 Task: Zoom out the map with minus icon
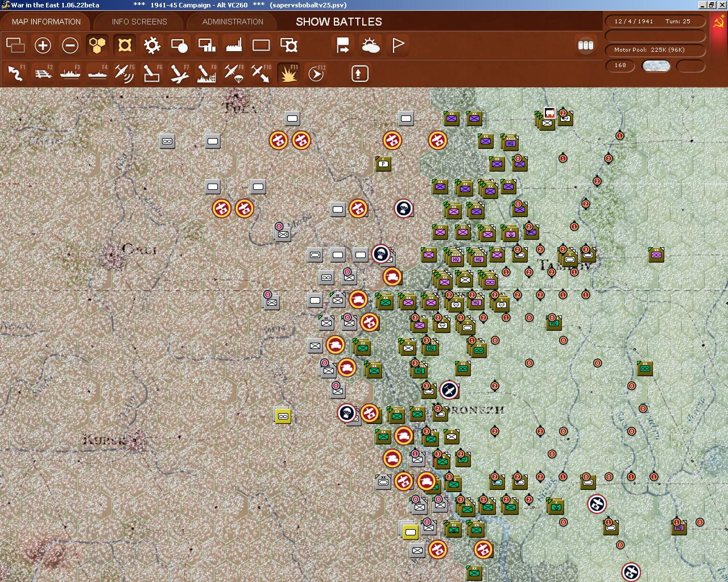[70, 45]
